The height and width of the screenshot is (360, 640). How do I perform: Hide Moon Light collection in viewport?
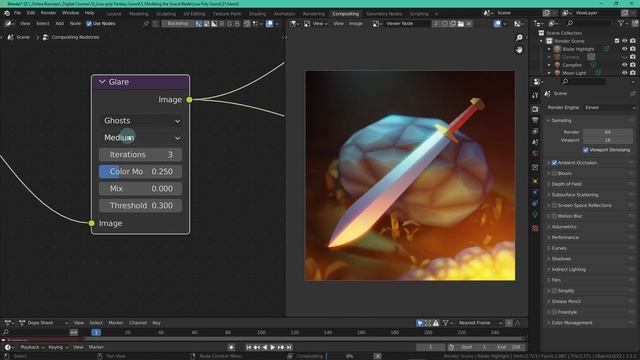[624, 73]
